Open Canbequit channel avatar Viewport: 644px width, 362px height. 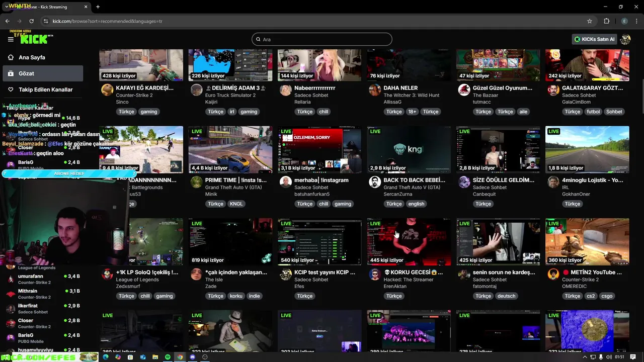464,182
